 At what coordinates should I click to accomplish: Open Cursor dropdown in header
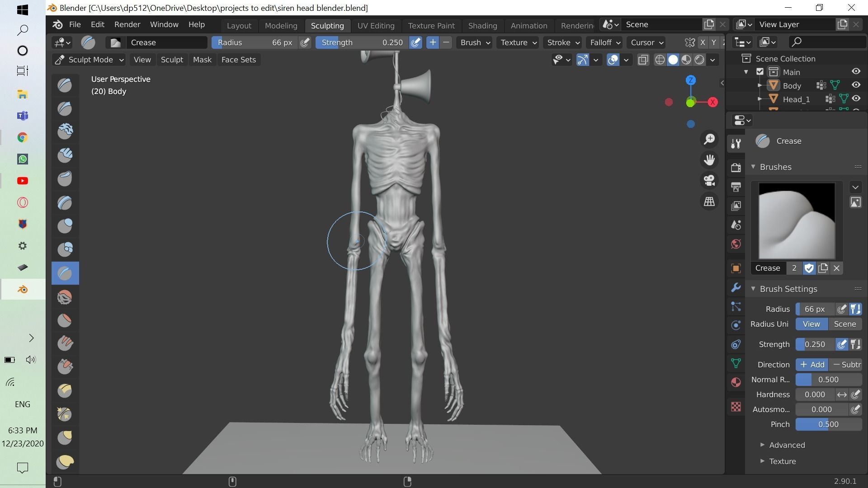pos(646,42)
